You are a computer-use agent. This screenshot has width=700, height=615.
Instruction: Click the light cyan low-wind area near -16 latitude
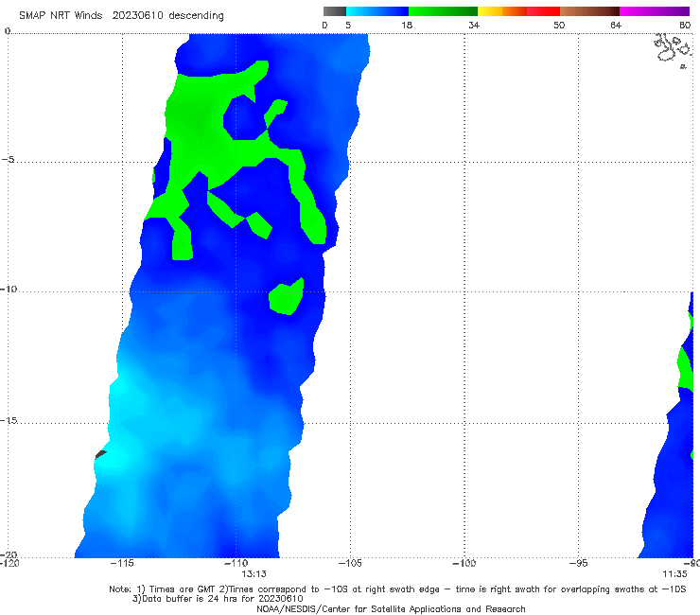click(114, 458)
